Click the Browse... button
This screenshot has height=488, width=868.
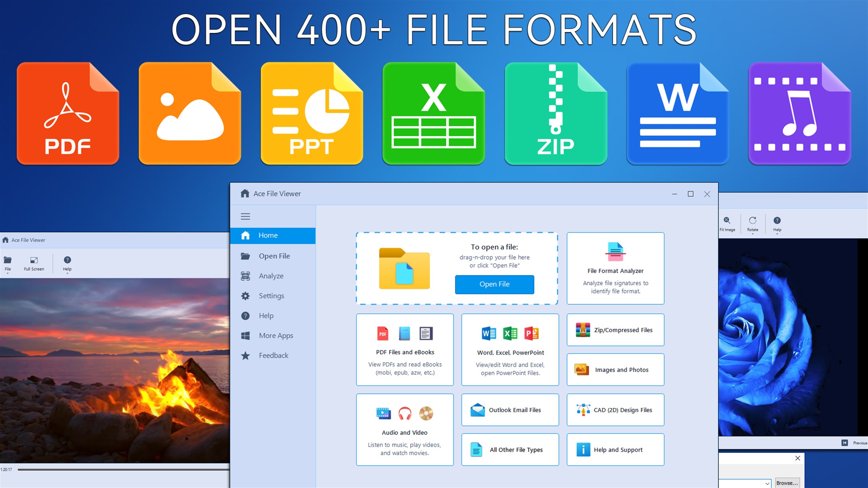(x=787, y=483)
